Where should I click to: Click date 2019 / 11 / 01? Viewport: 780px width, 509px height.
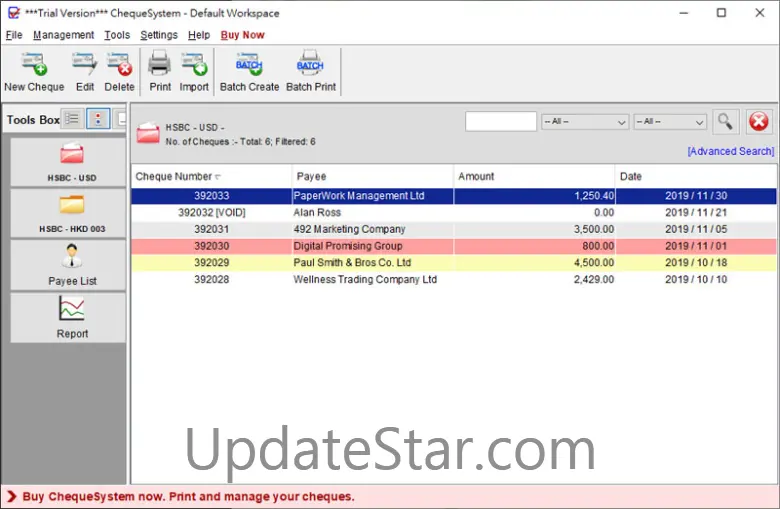pyautogui.click(x=696, y=246)
